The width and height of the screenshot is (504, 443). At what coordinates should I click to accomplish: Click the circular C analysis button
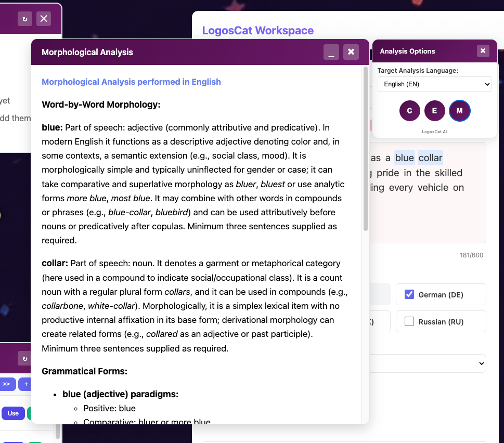tap(409, 111)
